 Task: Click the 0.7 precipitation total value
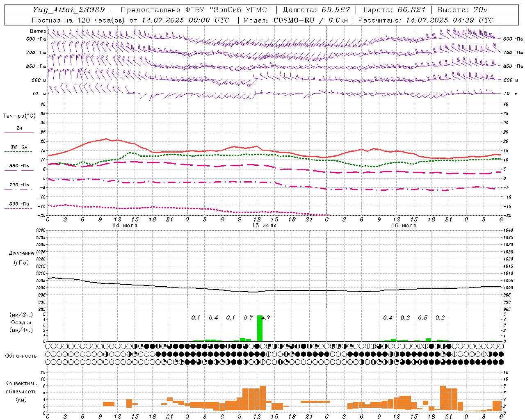pyautogui.click(x=248, y=317)
